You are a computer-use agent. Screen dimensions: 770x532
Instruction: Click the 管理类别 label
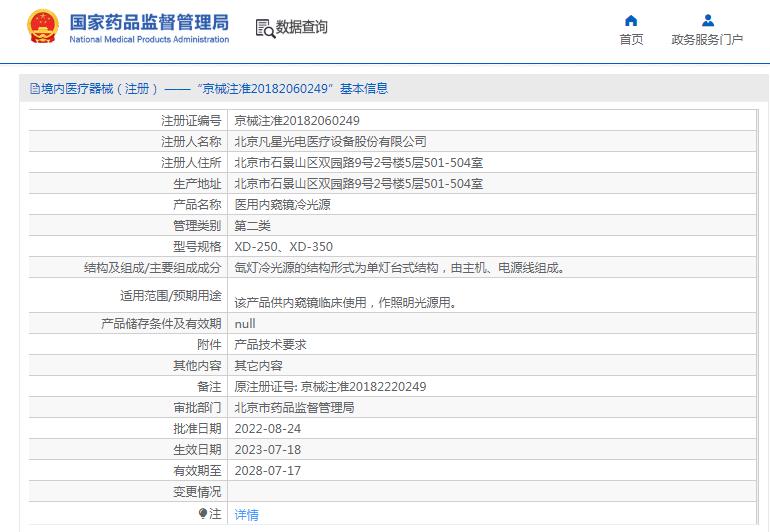coord(197,225)
